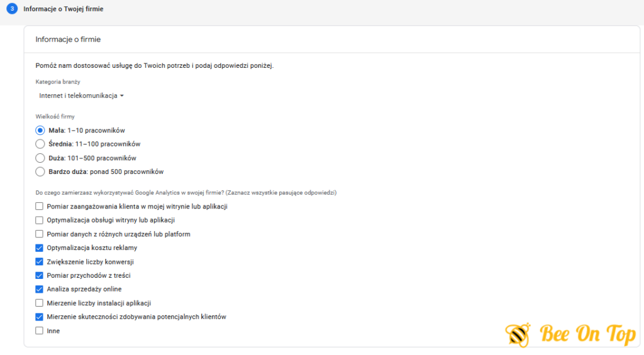The width and height of the screenshot is (644, 355).
Task: Tick Pomiar danych z różnych urządzeń checkbox
Action: click(x=39, y=234)
